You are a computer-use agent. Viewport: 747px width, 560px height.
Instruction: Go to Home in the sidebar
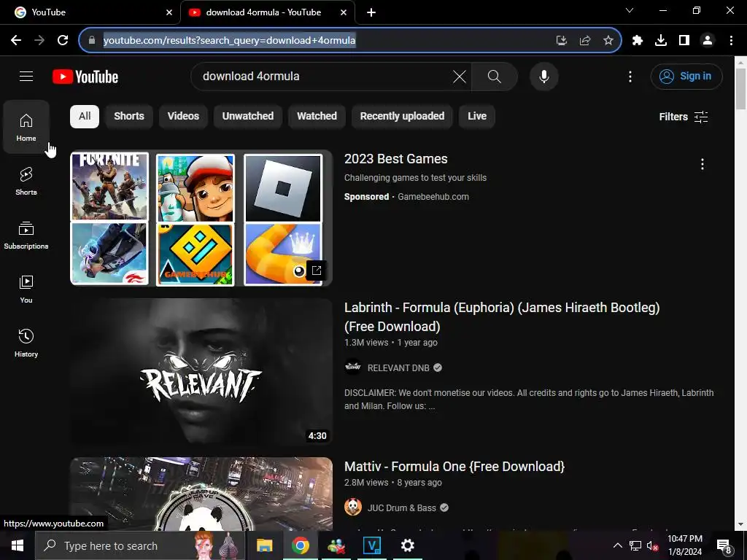point(26,127)
